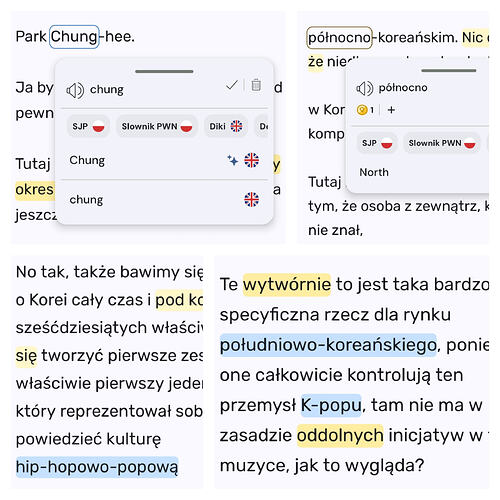Mark chung as known with checkmark
The height and width of the screenshot is (500, 500).
(232, 85)
